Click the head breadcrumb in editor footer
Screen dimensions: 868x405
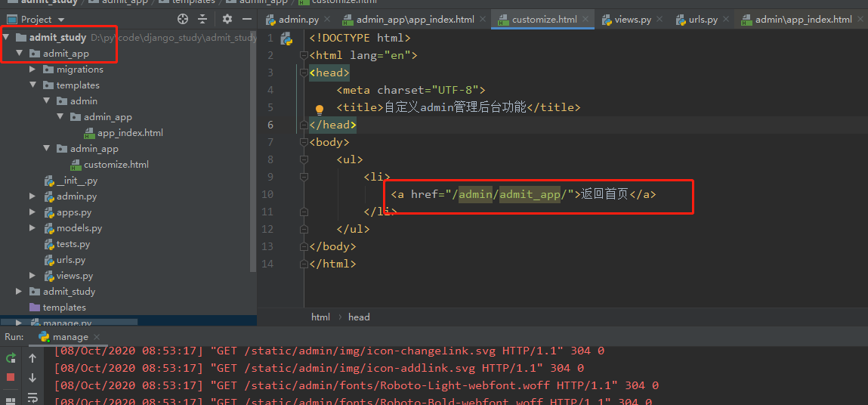click(x=359, y=317)
